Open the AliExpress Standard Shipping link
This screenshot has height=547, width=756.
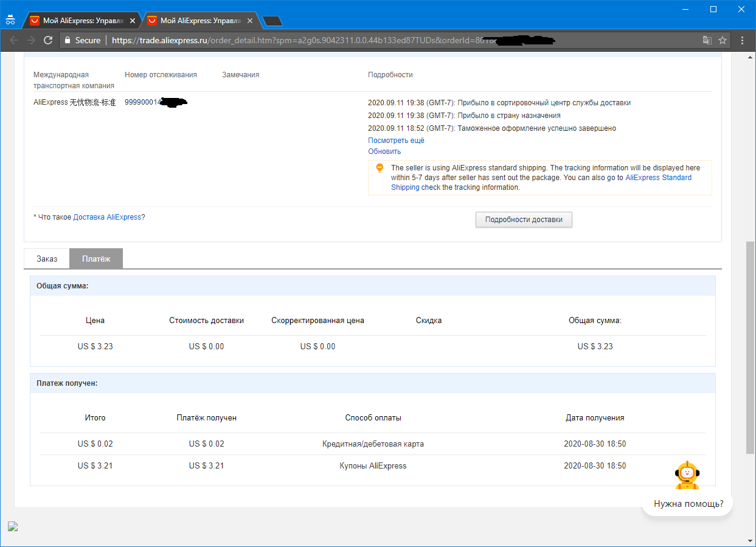point(541,183)
